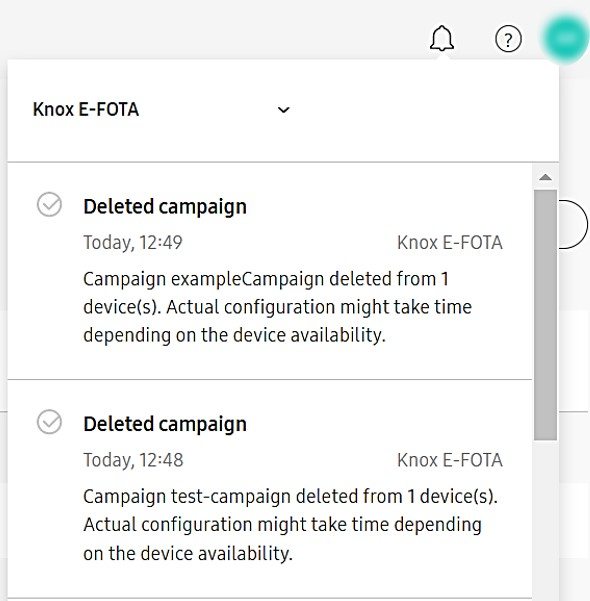Select the Knox E-FOTA service filter text
Screen dimensions: 590x601
click(85, 110)
